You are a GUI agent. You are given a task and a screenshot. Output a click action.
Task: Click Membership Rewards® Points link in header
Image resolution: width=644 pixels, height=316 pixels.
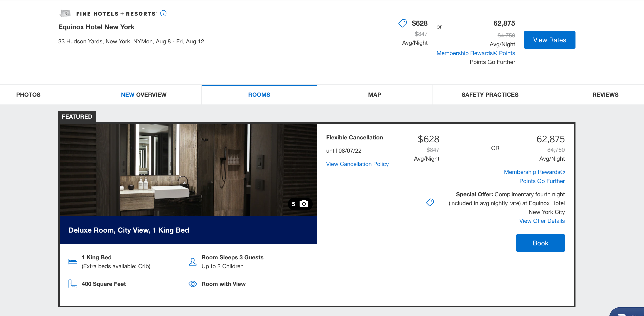click(x=476, y=53)
